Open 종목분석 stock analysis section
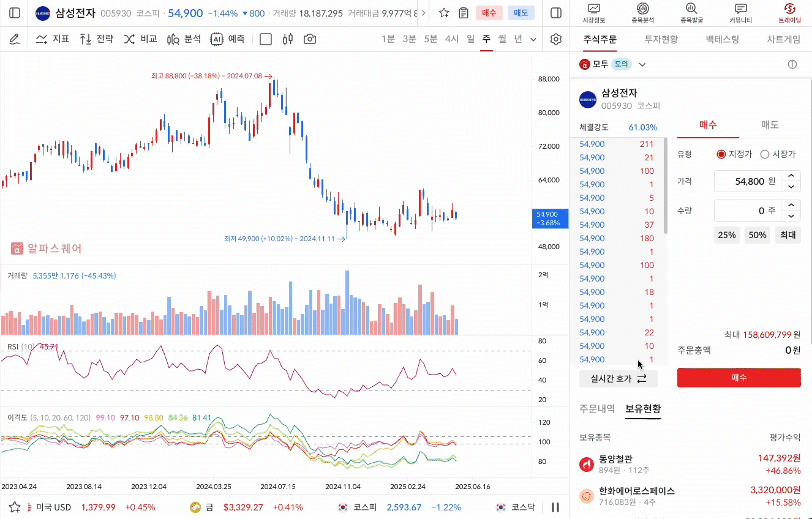 pyautogui.click(x=643, y=13)
